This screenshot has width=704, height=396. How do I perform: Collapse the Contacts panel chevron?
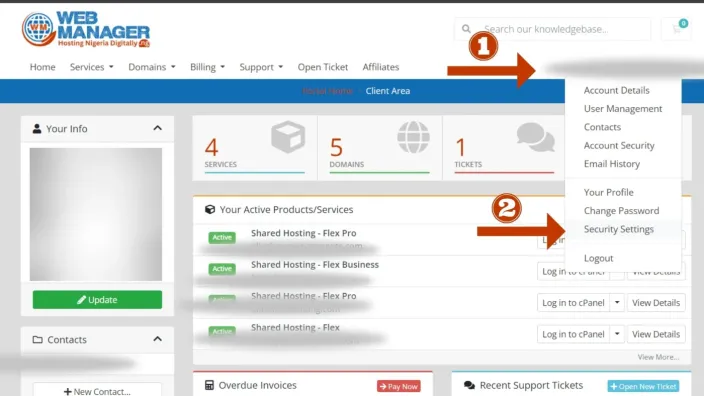[158, 339]
